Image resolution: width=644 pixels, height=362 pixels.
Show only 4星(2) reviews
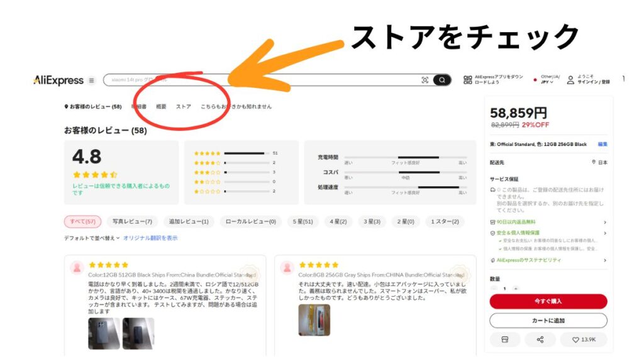point(338,222)
